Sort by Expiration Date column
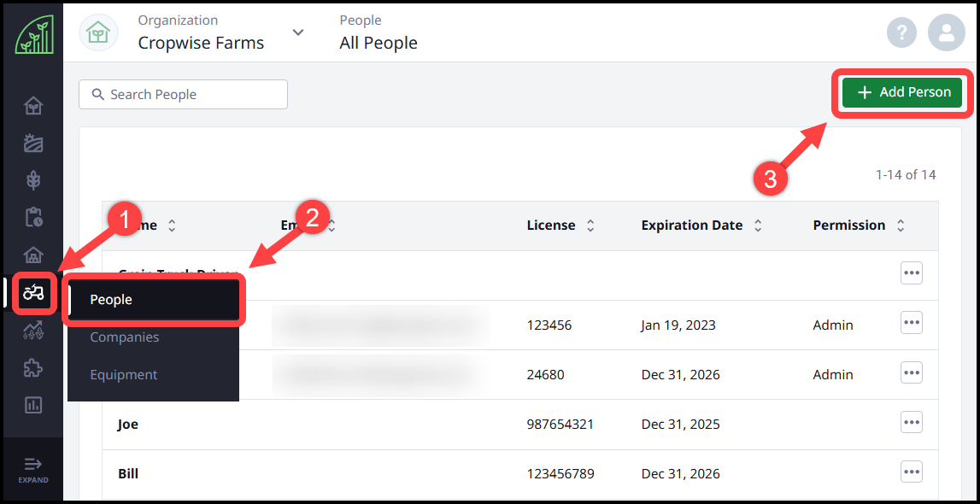 coord(757,226)
